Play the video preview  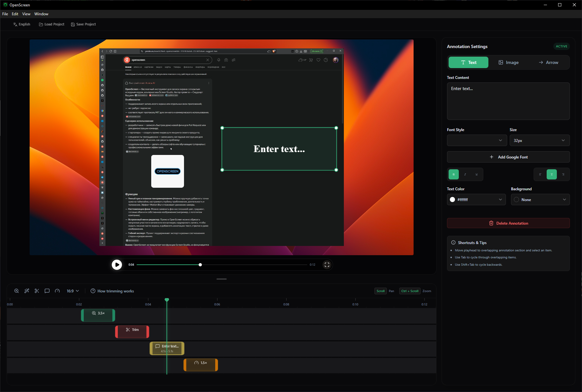pos(117,265)
